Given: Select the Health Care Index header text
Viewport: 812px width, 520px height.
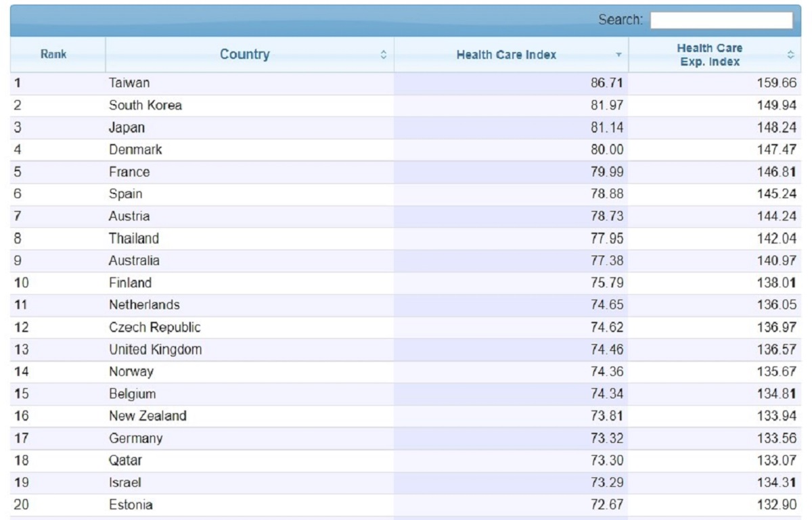Looking at the screenshot, I should pos(506,55).
